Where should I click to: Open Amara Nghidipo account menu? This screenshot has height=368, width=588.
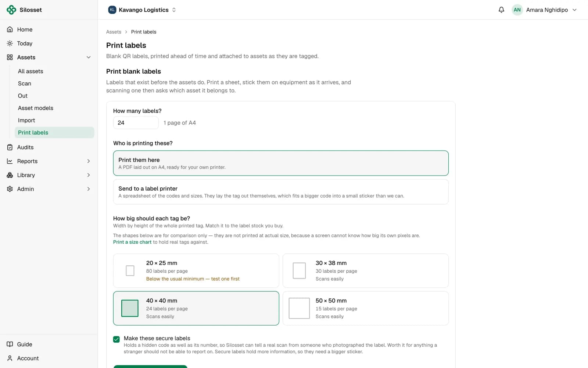click(x=544, y=10)
